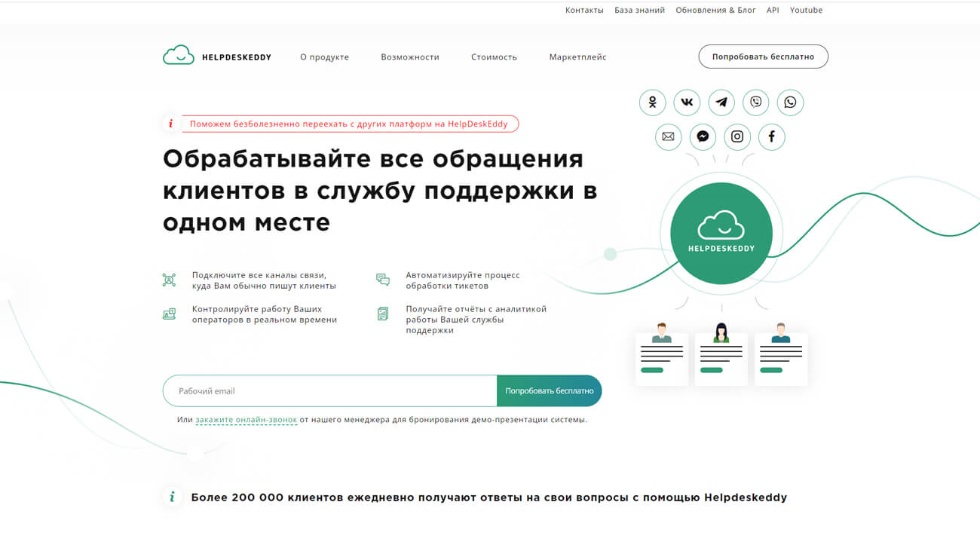Open the Instagram icon
The image size is (980, 551).
pos(737,137)
